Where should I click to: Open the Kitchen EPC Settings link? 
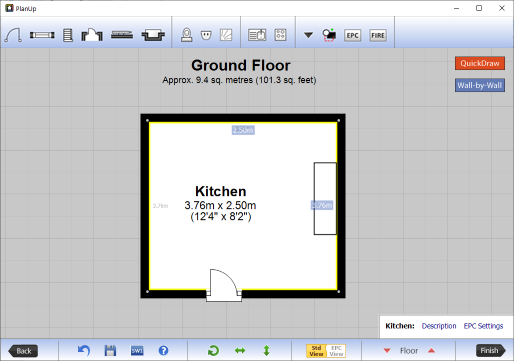tap(483, 326)
